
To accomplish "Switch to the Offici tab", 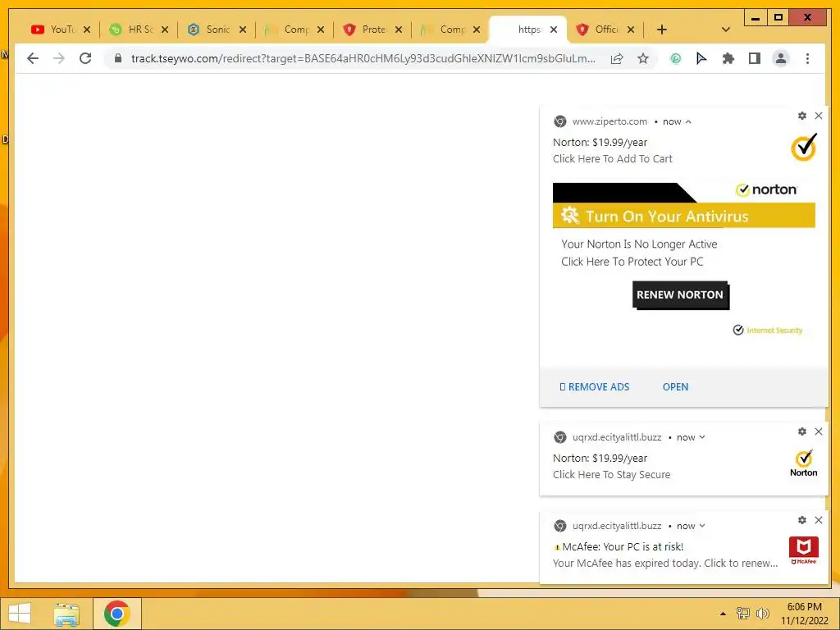I will coord(600,30).
